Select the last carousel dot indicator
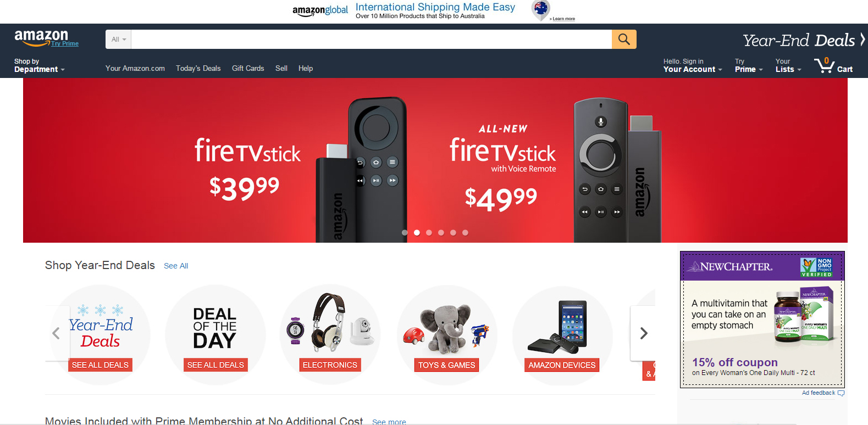Viewport: 868px width, 425px height. point(465,233)
